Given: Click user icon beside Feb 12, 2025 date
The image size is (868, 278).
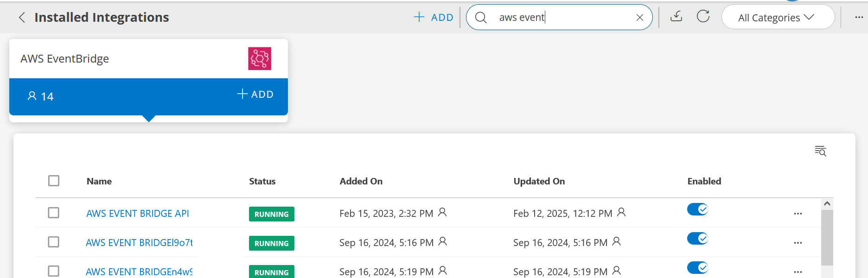Looking at the screenshot, I should coord(621,212).
